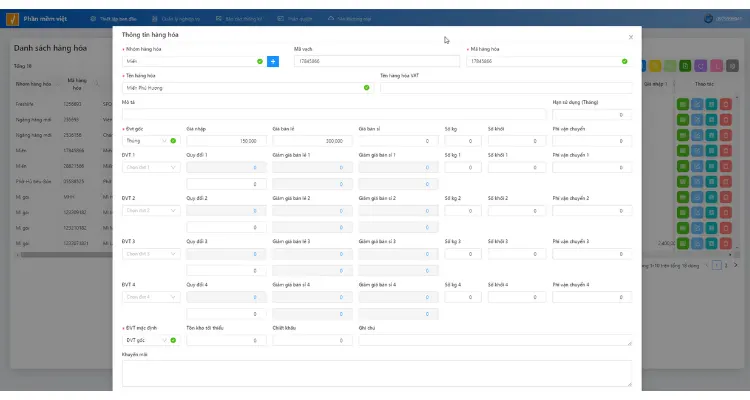Close the Thông tin hàng hóa dialog
750x400 pixels.
[x=630, y=37]
